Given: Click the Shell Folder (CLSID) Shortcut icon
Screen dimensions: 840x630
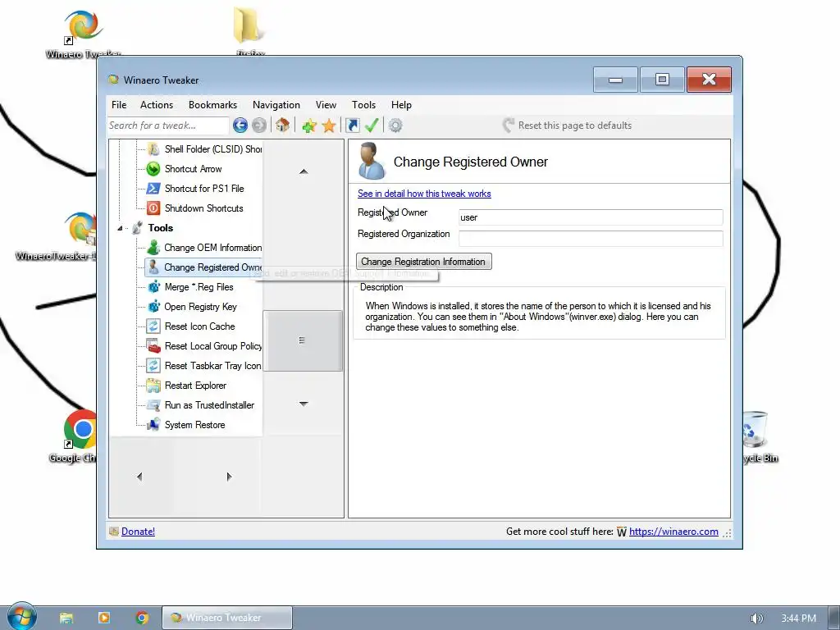Looking at the screenshot, I should pyautogui.click(x=153, y=149).
